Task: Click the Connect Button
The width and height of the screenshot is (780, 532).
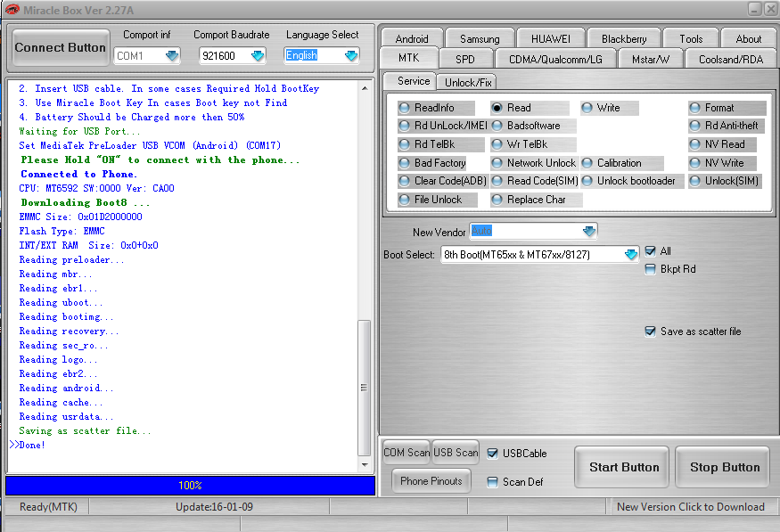Action: click(x=61, y=48)
